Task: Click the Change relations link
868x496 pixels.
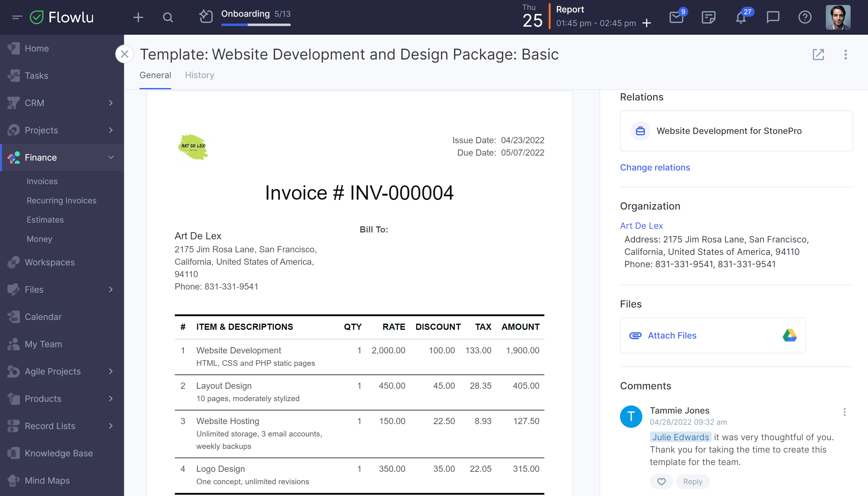Action: point(655,167)
